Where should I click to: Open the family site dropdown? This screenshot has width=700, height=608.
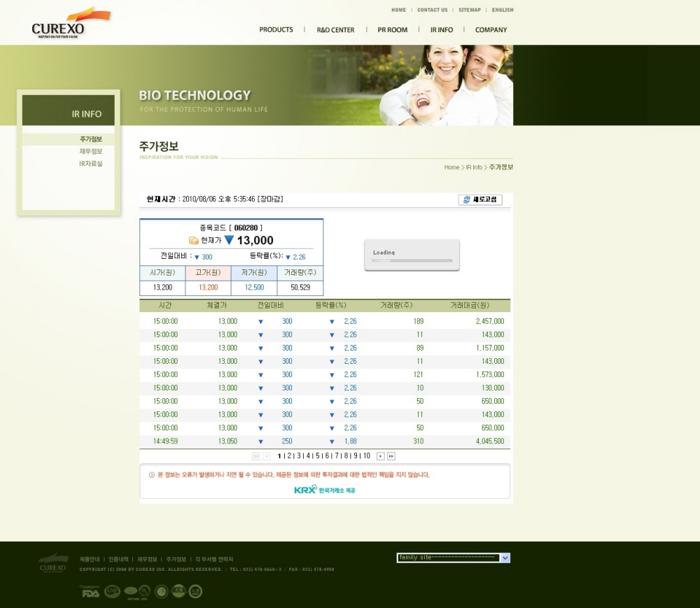point(505,558)
